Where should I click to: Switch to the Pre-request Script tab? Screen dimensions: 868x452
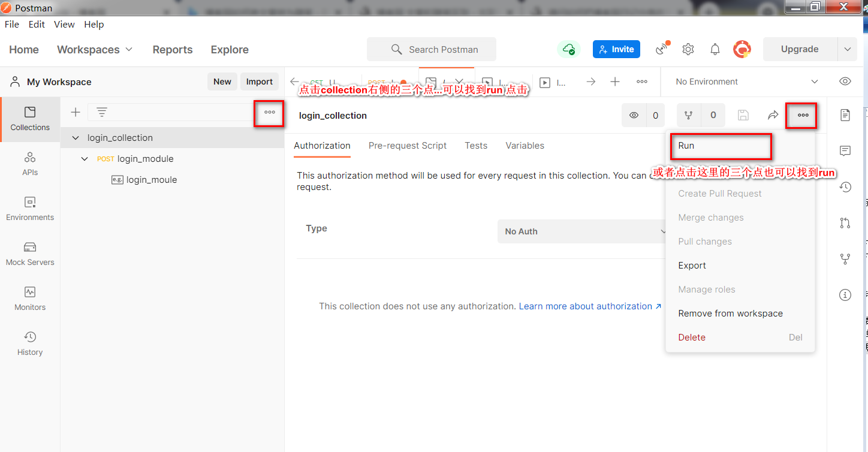coord(408,146)
